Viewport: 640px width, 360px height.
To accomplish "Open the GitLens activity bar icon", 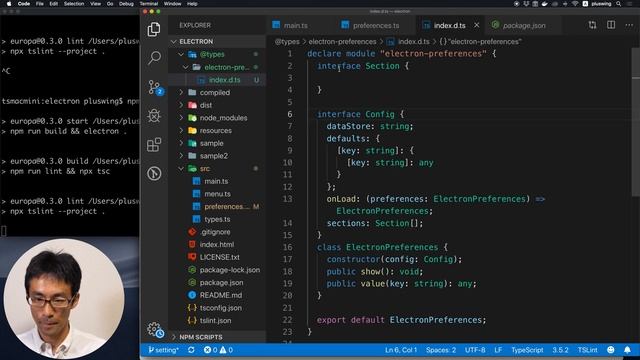I will pos(154,173).
